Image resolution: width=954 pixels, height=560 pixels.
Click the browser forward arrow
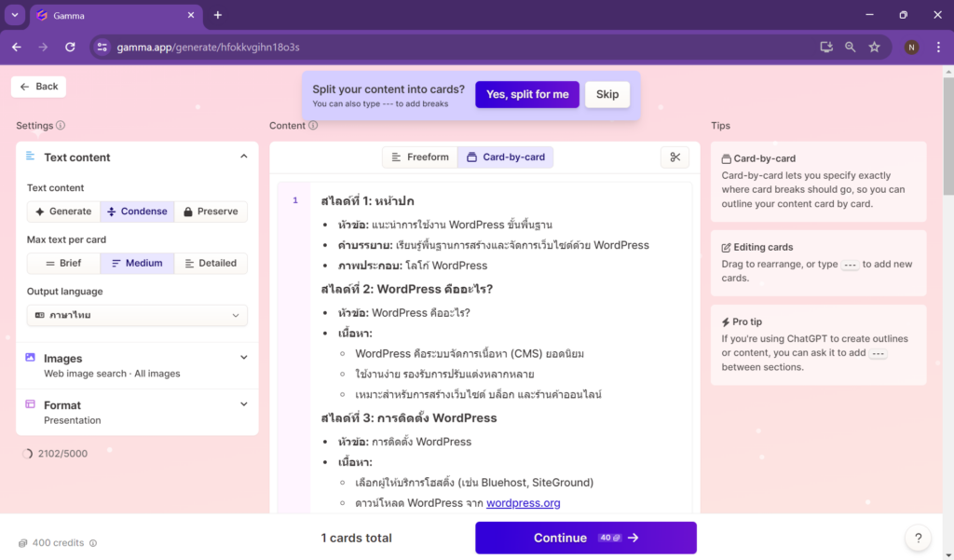coord(43,47)
